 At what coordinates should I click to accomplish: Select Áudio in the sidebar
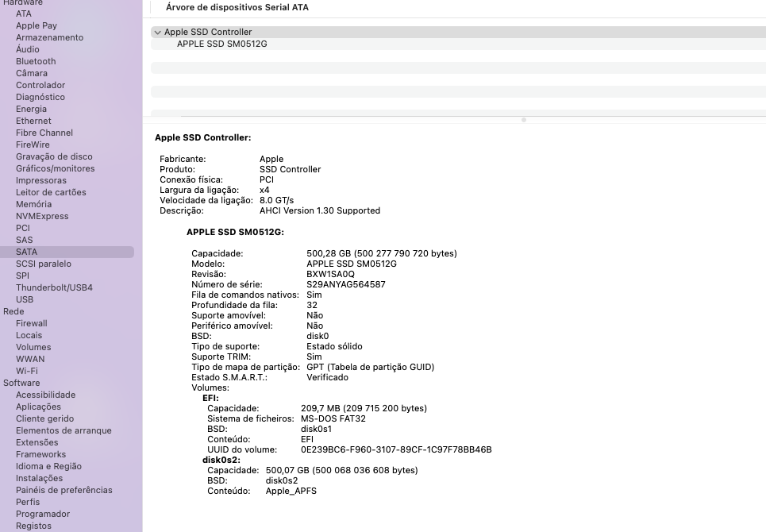pyautogui.click(x=27, y=49)
